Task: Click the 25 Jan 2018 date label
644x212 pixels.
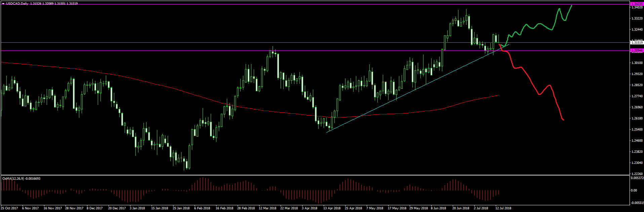Action: (x=181, y=208)
